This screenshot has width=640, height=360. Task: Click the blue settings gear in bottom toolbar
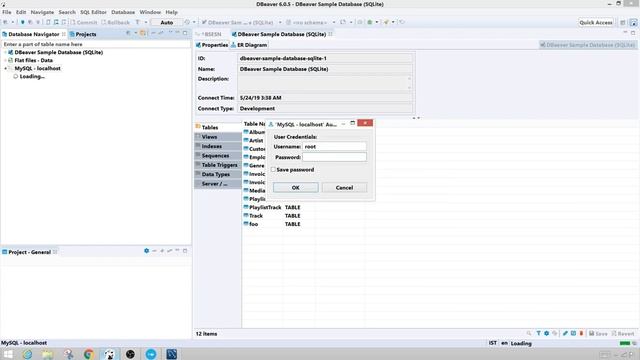click(x=547, y=333)
